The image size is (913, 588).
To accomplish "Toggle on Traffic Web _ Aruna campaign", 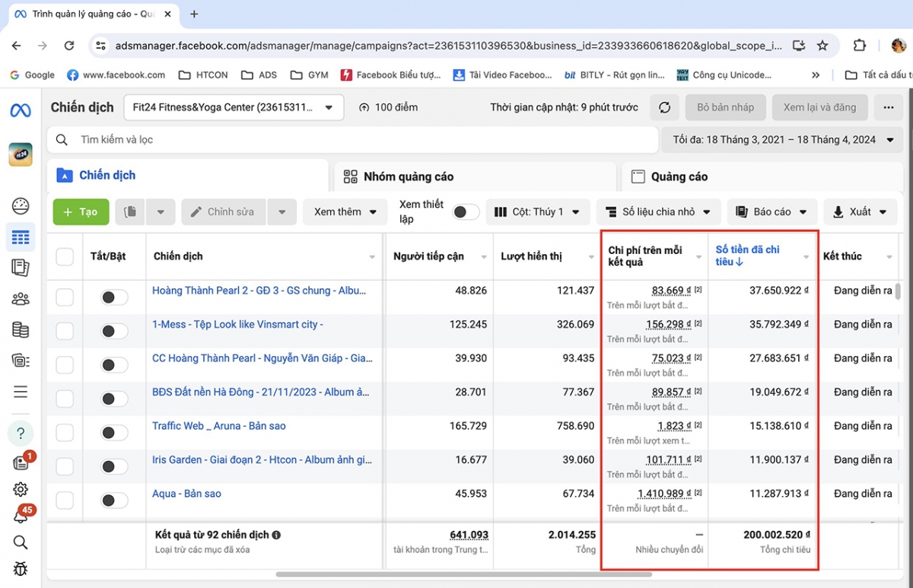I will coord(114,432).
